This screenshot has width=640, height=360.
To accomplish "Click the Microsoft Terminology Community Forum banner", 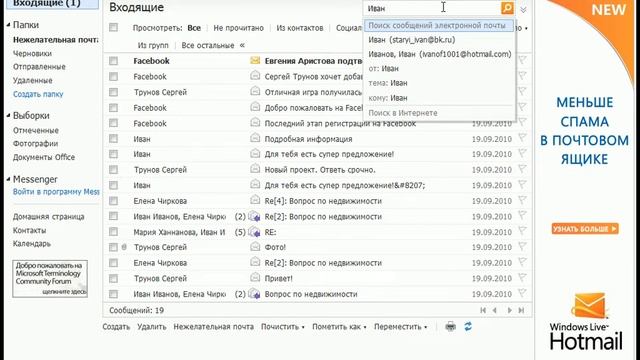I will 50,279.
